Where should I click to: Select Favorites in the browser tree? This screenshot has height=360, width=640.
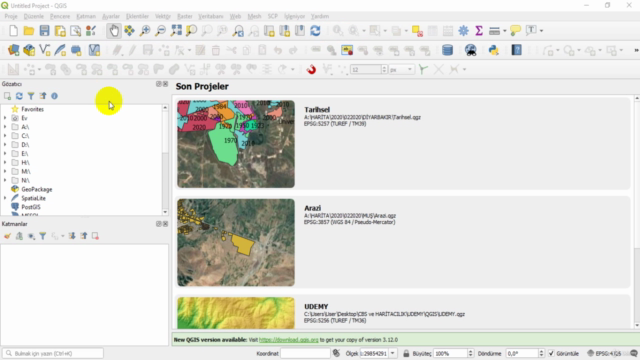point(32,109)
